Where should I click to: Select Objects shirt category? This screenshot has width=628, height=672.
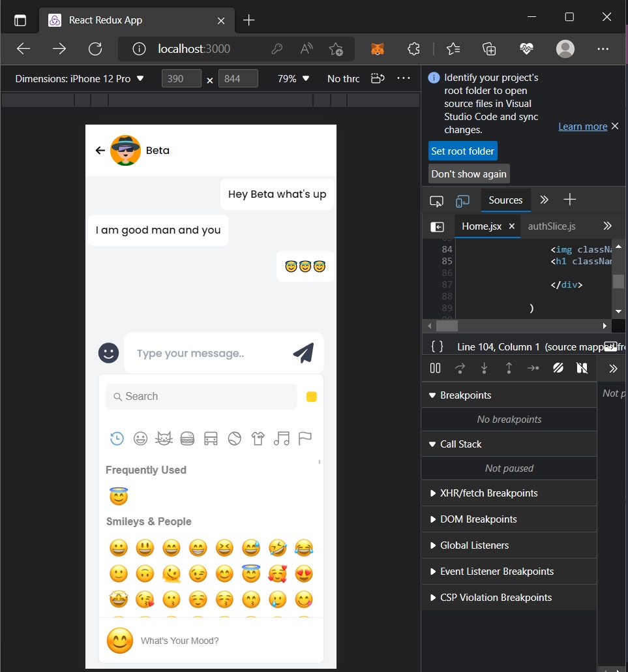pos(258,438)
